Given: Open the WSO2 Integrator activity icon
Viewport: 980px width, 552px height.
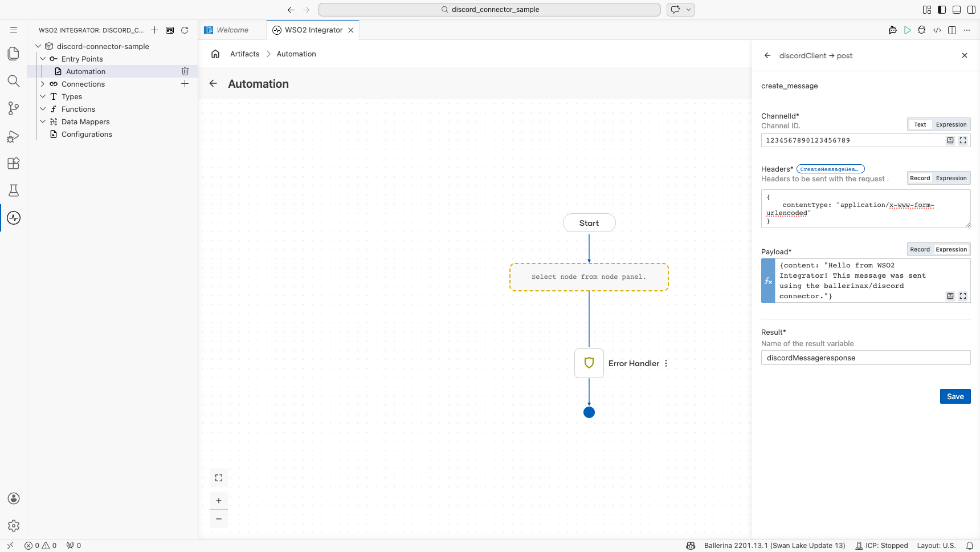Looking at the screenshot, I should [14, 218].
